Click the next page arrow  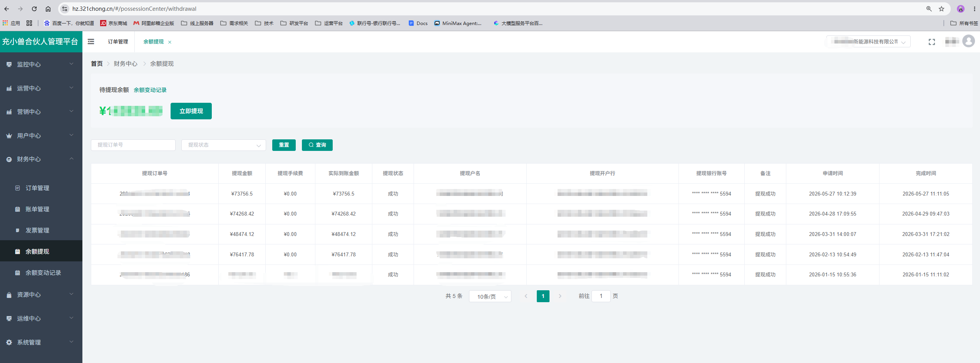pyautogui.click(x=560, y=296)
